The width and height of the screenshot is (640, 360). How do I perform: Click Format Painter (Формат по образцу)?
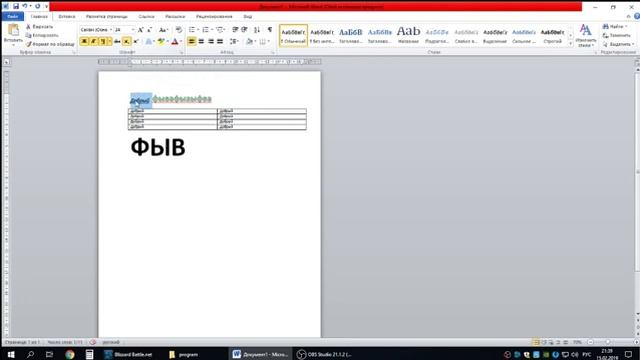pos(50,44)
